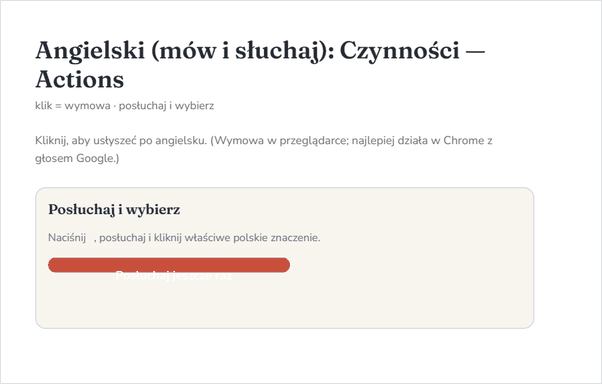Screen dimensions: 602x384
Task: Click the word Actions in the title
Action: 79,79
